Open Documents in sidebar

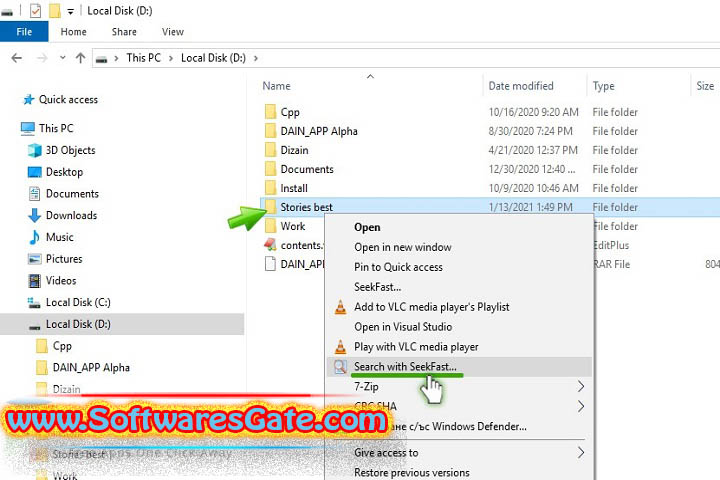coord(72,194)
